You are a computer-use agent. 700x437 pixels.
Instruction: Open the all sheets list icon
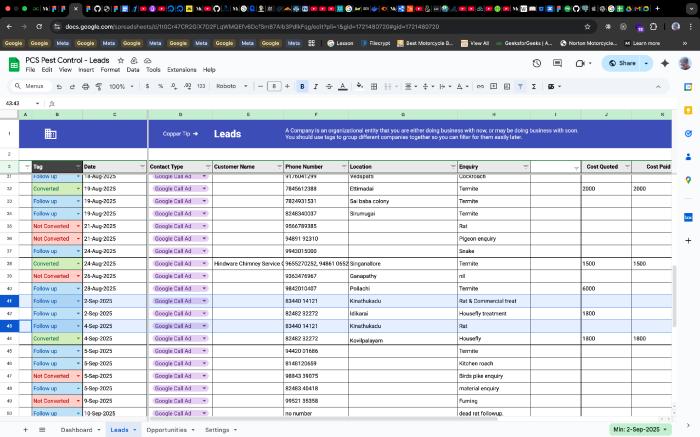tap(42, 429)
